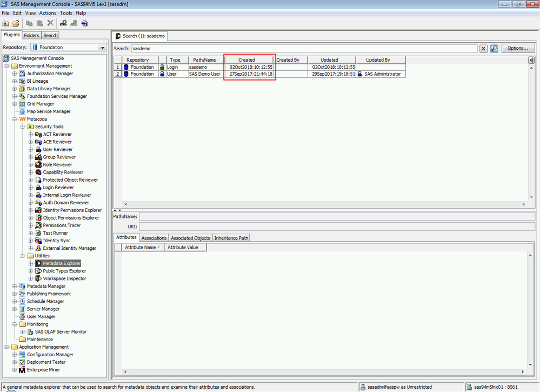Collapse the Monitoring folder
The width and height of the screenshot is (540, 392).
point(15,324)
